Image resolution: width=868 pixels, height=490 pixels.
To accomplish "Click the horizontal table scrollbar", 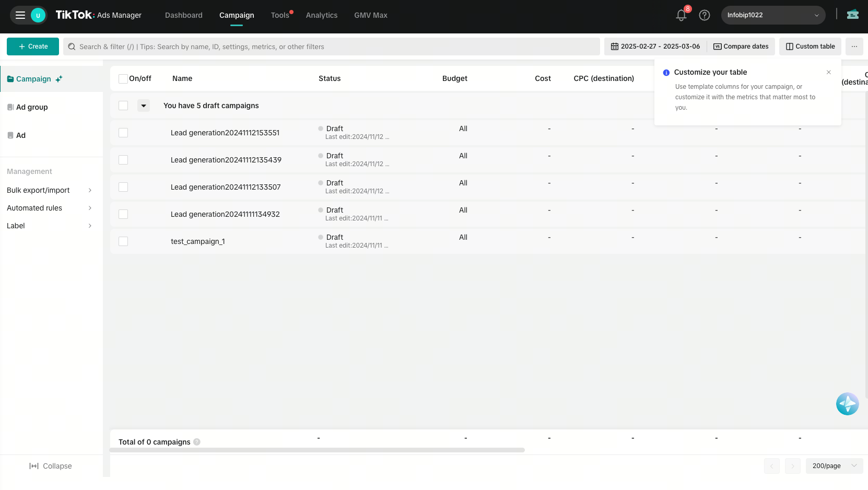I will [317, 450].
